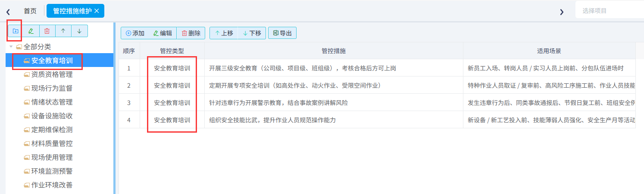Click the 选择项目 input box

coord(610,11)
